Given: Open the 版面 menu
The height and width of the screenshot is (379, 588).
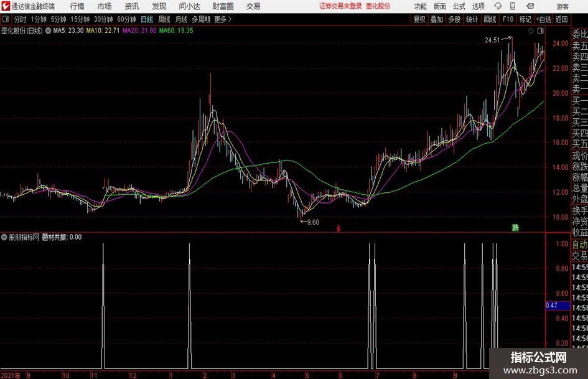Looking at the screenshot, I should [x=439, y=6].
